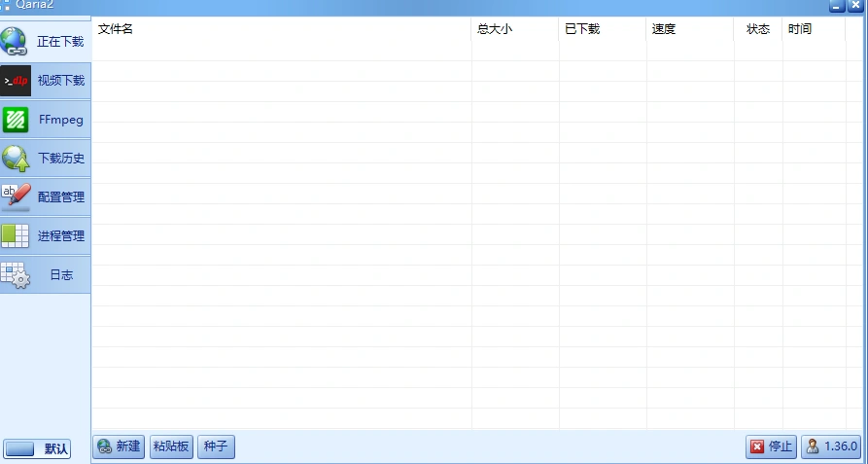Click the 1.36.0 version button
The height and width of the screenshot is (464, 868).
pos(832,446)
